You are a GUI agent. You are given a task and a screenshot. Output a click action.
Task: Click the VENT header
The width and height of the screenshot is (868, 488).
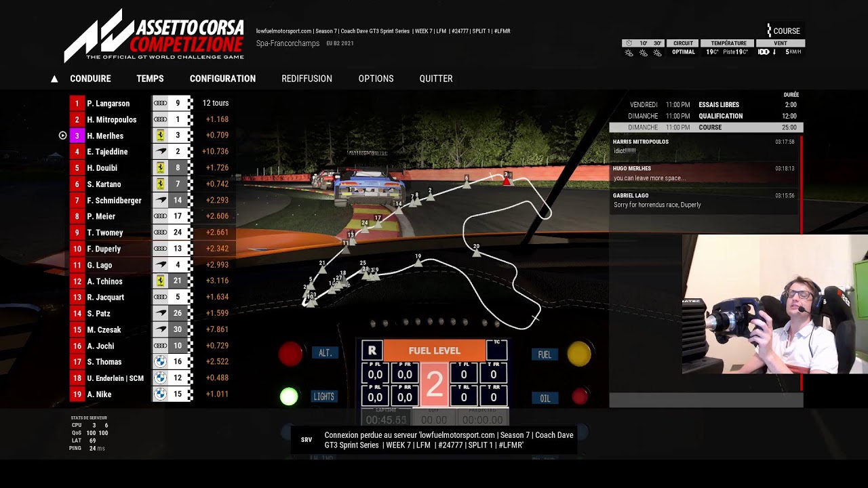(781, 43)
